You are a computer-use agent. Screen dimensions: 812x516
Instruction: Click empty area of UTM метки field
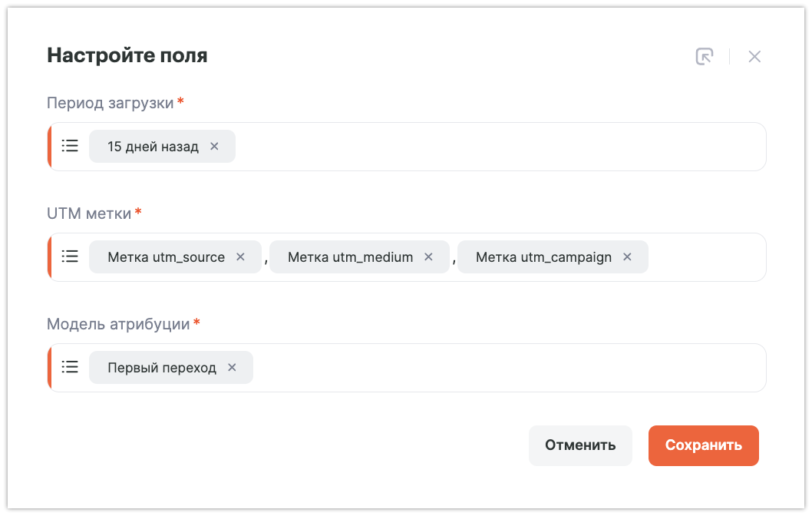[x=706, y=257]
